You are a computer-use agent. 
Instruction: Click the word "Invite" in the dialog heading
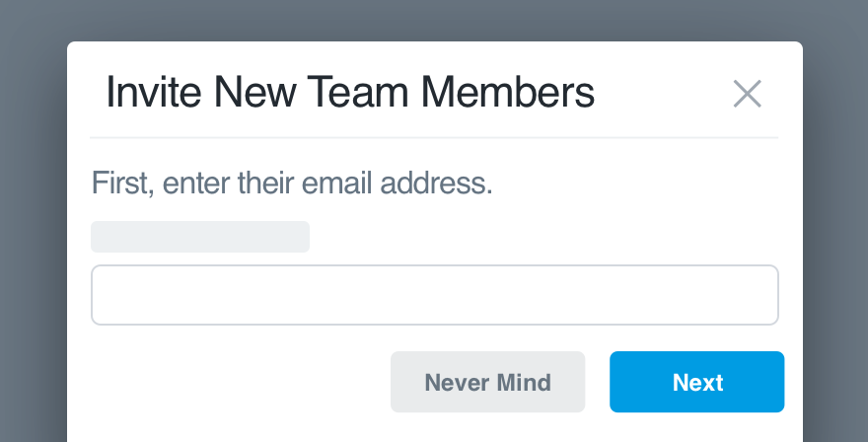(x=153, y=92)
